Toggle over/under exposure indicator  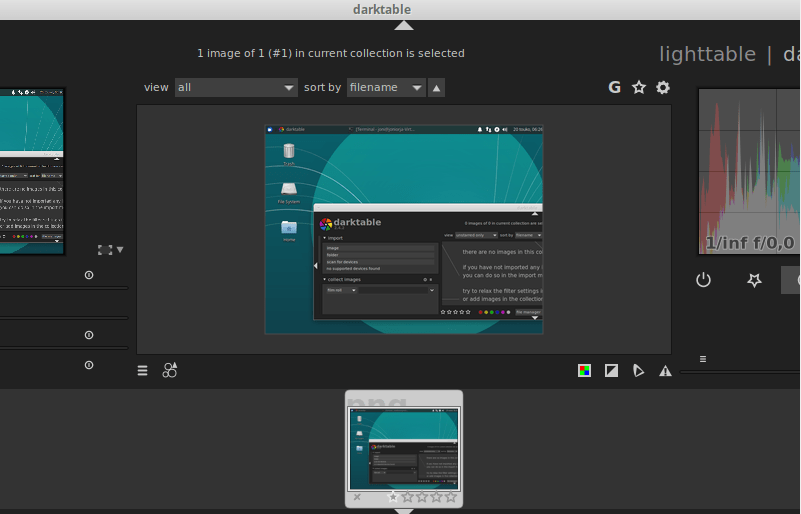click(x=611, y=371)
